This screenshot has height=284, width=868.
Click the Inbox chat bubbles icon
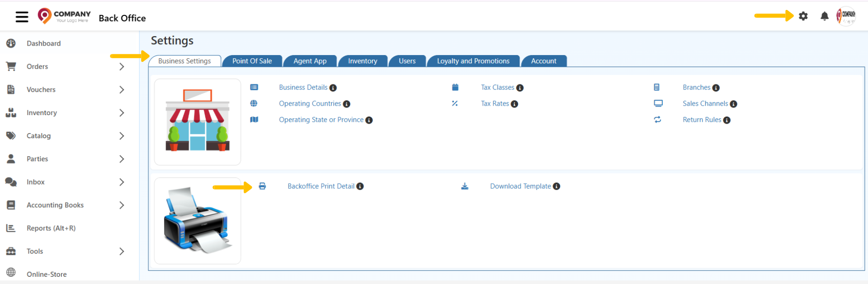(x=11, y=182)
